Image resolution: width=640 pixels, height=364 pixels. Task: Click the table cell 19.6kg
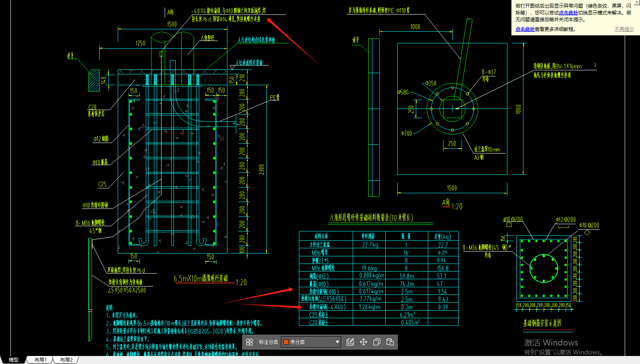point(369,268)
